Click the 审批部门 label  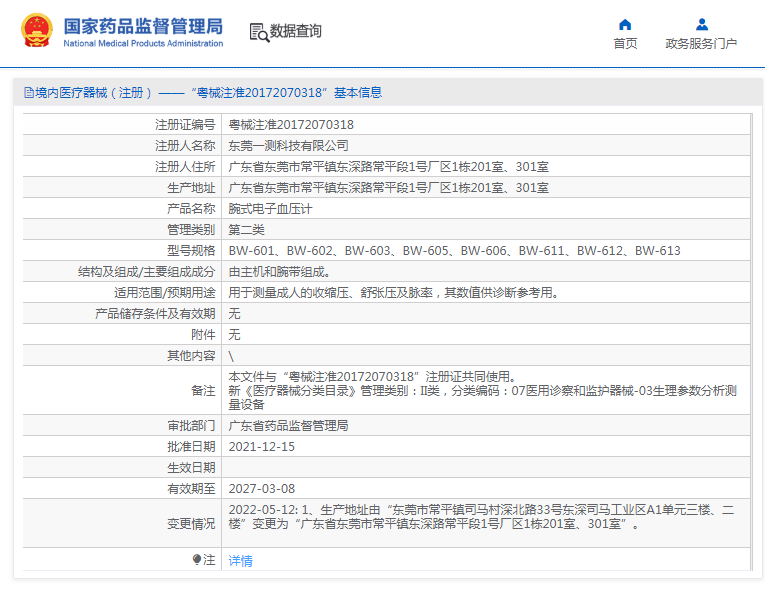[x=191, y=426]
